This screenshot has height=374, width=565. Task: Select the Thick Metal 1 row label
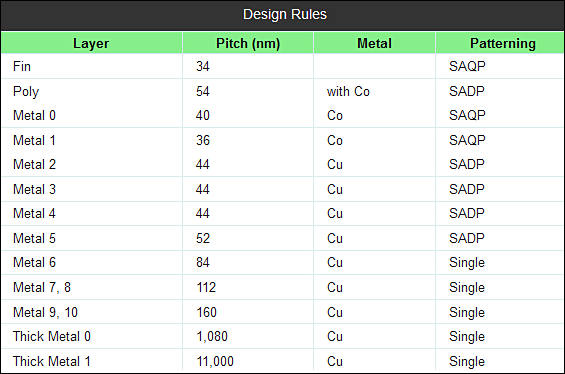click(x=52, y=361)
